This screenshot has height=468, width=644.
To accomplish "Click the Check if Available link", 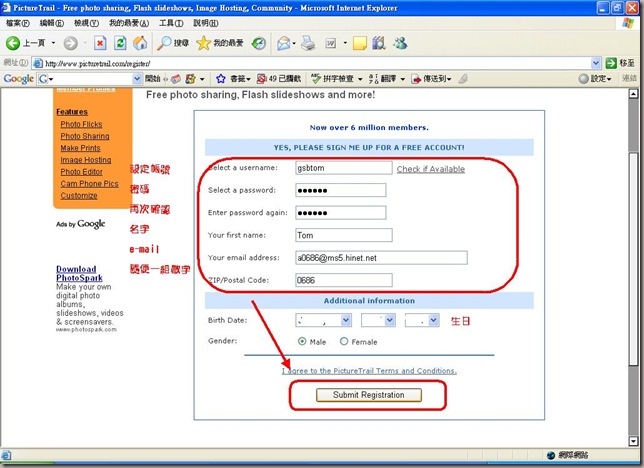I will point(430,169).
